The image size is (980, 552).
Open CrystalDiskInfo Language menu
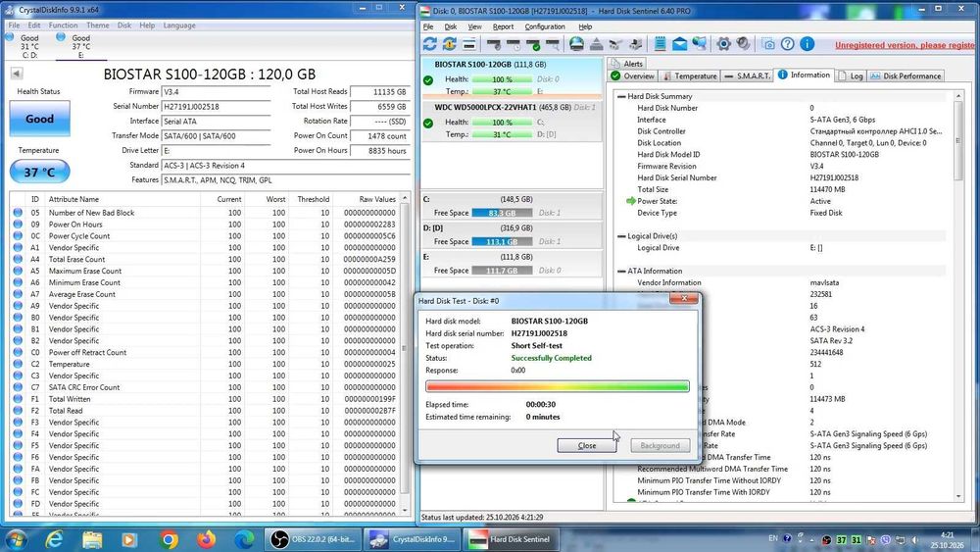pos(179,25)
